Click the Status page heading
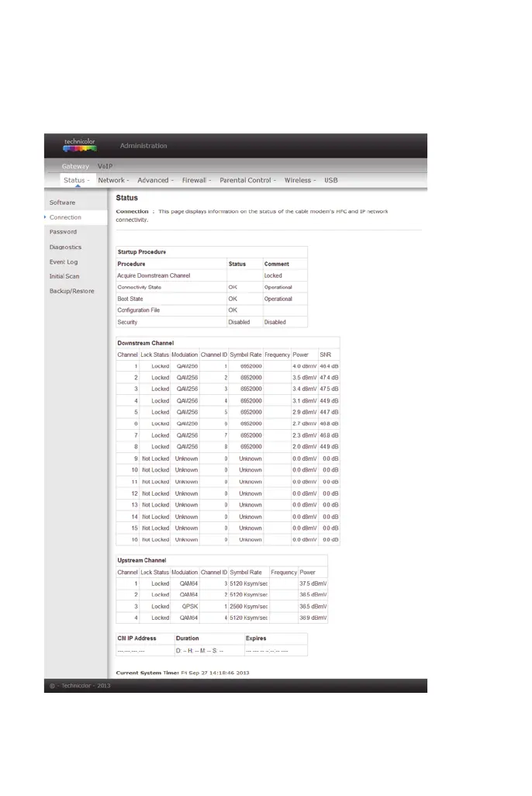Screen dimensions: 532x796 click(x=126, y=198)
